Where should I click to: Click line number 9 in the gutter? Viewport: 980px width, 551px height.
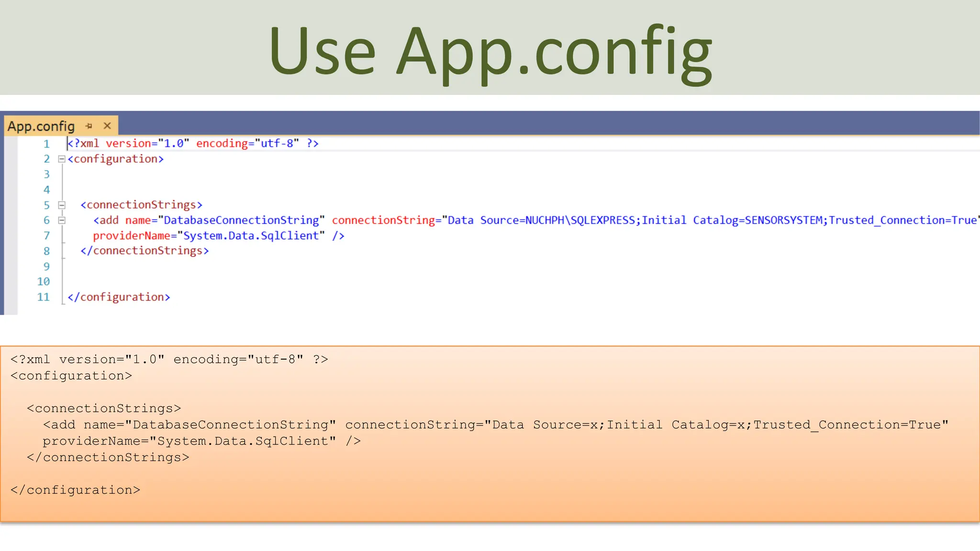pos(46,266)
